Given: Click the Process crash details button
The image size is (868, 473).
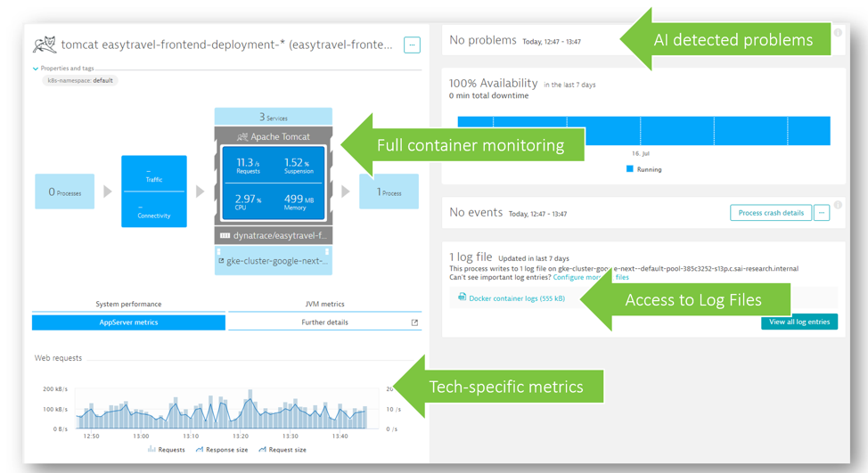Looking at the screenshot, I should click(771, 213).
